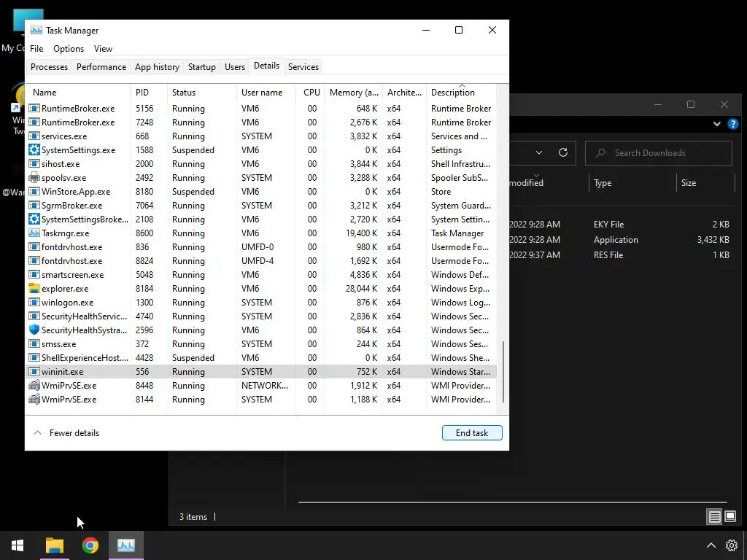Click the smartscreen.exe process icon

pos(34,275)
